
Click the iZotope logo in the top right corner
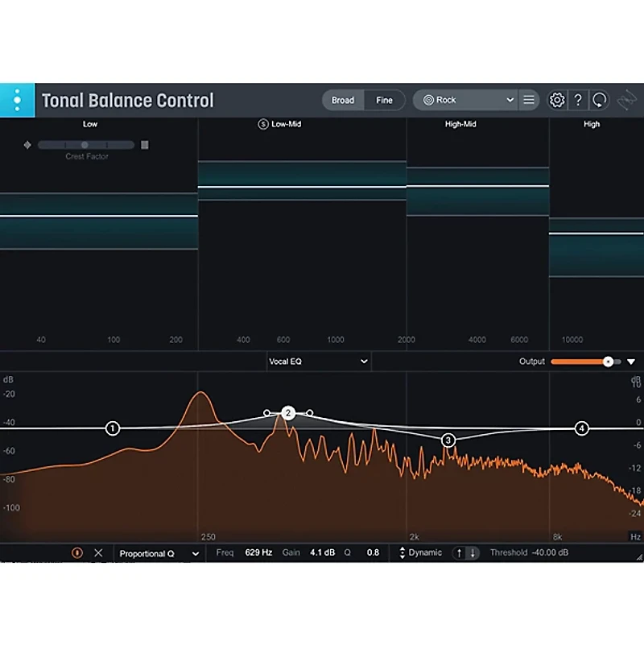(625, 100)
